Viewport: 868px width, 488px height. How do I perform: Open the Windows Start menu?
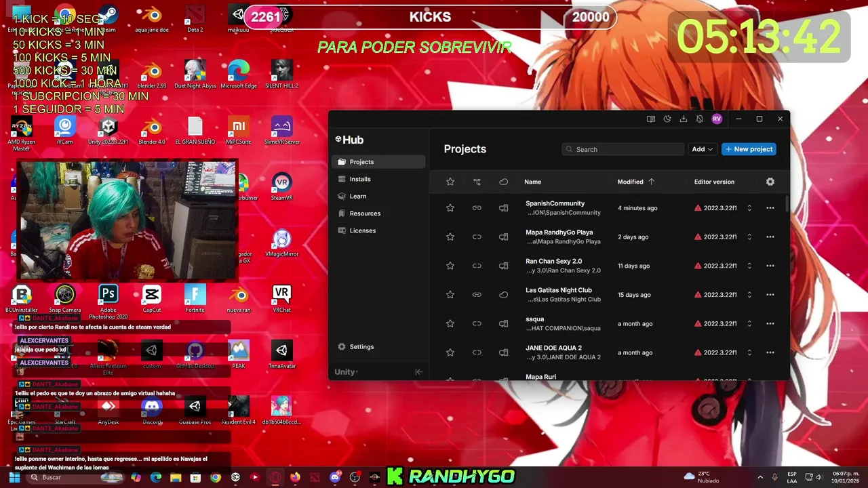[13, 477]
